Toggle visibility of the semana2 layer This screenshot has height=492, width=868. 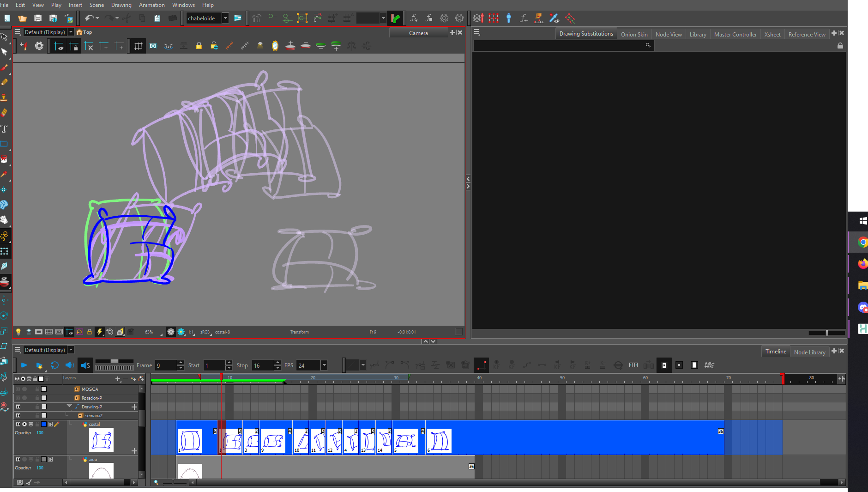pyautogui.click(x=18, y=415)
